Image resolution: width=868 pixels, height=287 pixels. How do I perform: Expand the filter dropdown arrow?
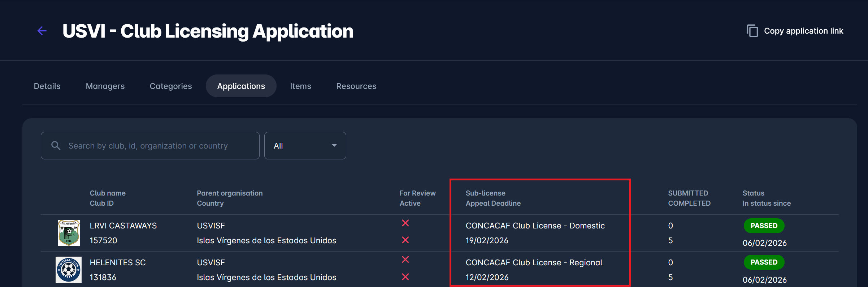[x=334, y=146]
